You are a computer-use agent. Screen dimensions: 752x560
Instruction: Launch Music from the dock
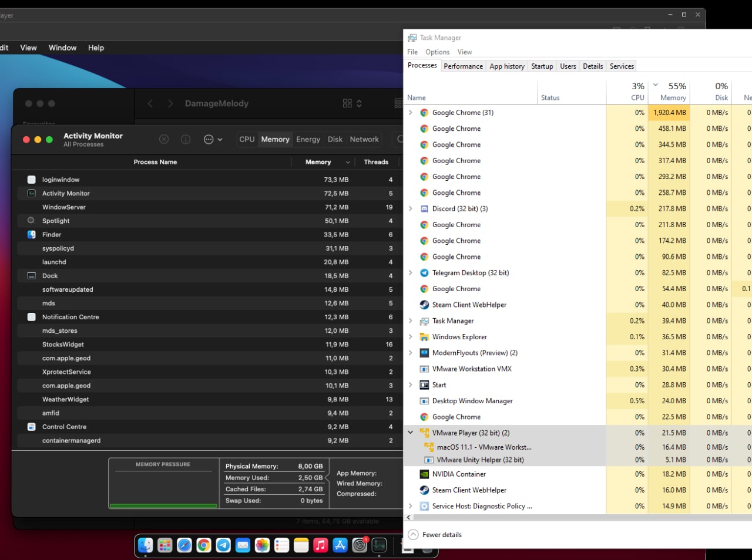pos(321,545)
